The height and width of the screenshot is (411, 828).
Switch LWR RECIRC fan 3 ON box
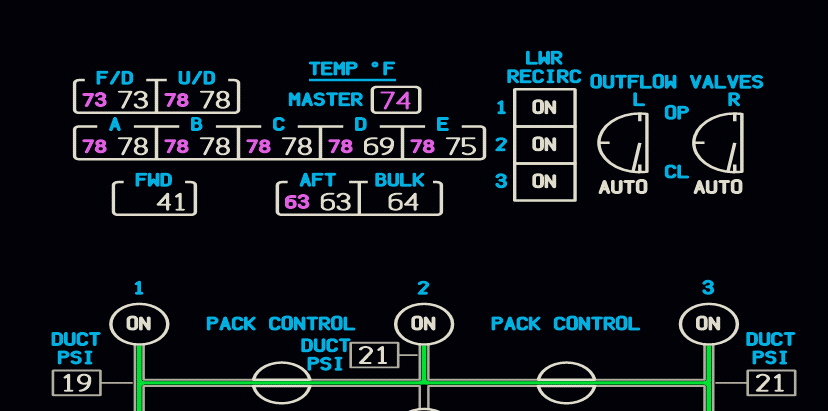[x=544, y=182]
